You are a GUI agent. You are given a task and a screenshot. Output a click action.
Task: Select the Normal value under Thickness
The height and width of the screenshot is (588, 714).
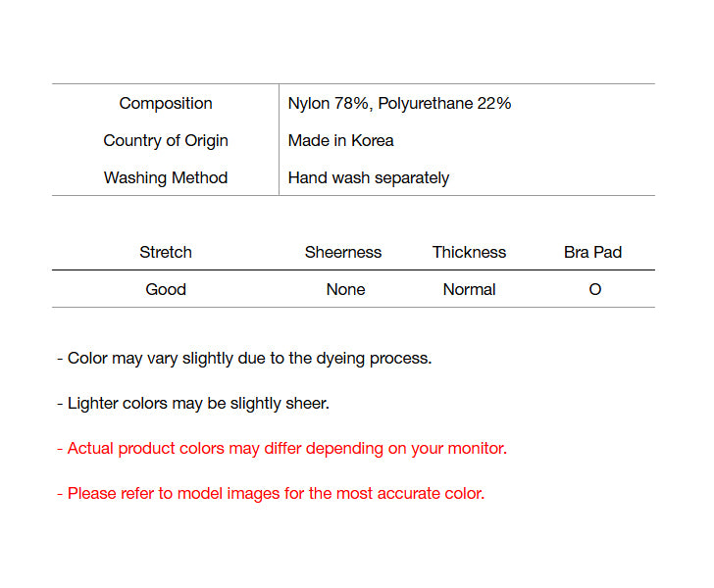pyautogui.click(x=469, y=289)
